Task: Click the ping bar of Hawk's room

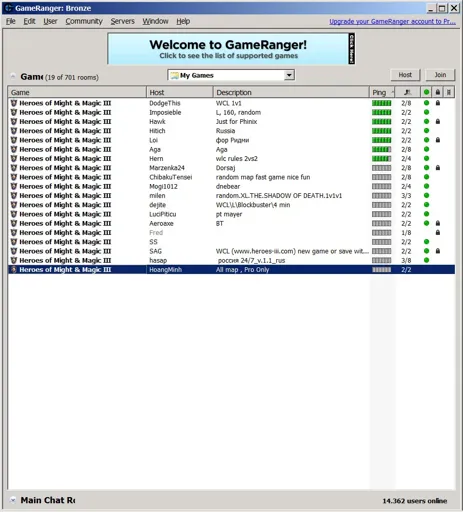Action: coord(381,122)
